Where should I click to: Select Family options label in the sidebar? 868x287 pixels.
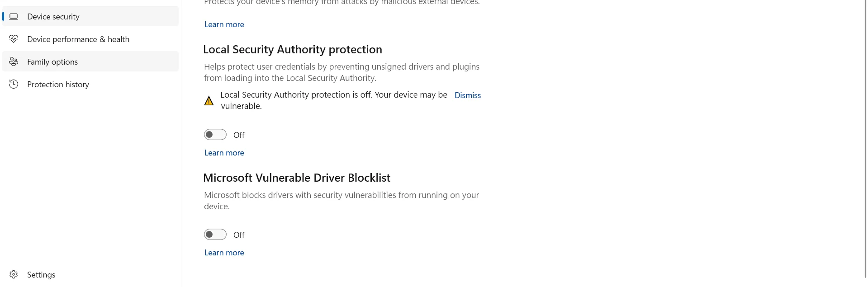click(x=52, y=62)
